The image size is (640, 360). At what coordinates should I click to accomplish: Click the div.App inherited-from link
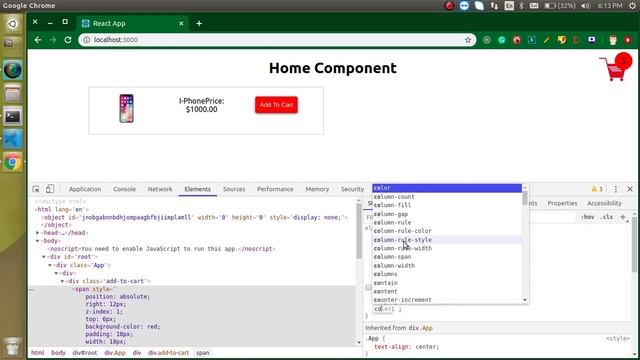(x=421, y=328)
